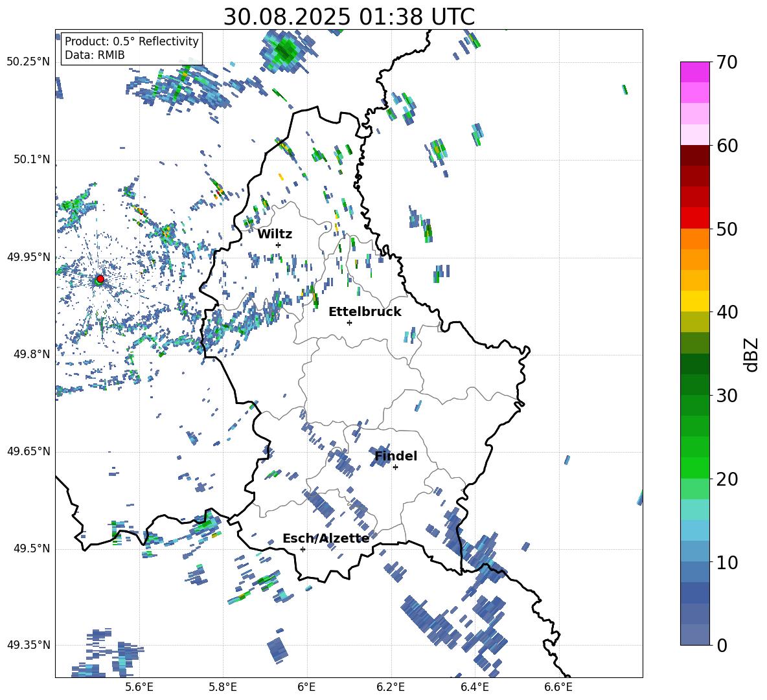Screen dimensions: 767x700
Task: Click the bright red colorbar segment near 50
Action: (x=694, y=218)
